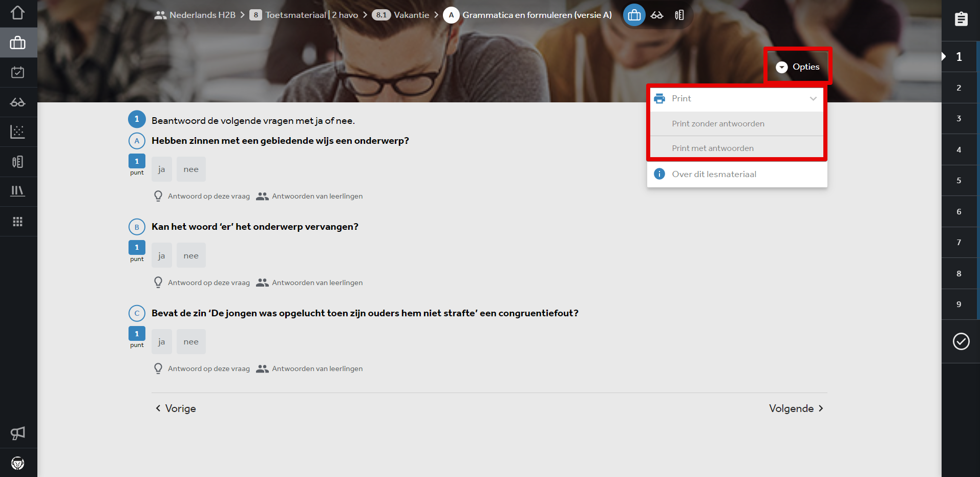This screenshot has width=980, height=477.
Task: Click the lightbulb answer icon for question C
Action: [x=158, y=368]
